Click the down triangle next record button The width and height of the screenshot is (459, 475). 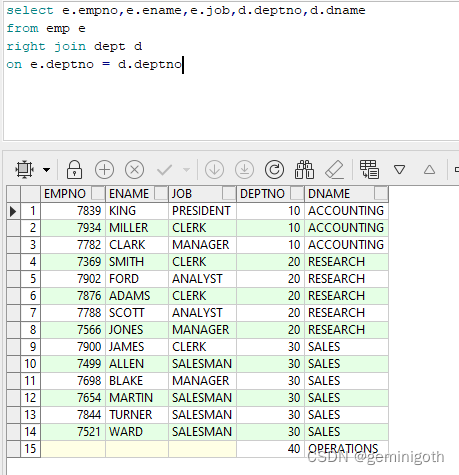[x=399, y=170]
